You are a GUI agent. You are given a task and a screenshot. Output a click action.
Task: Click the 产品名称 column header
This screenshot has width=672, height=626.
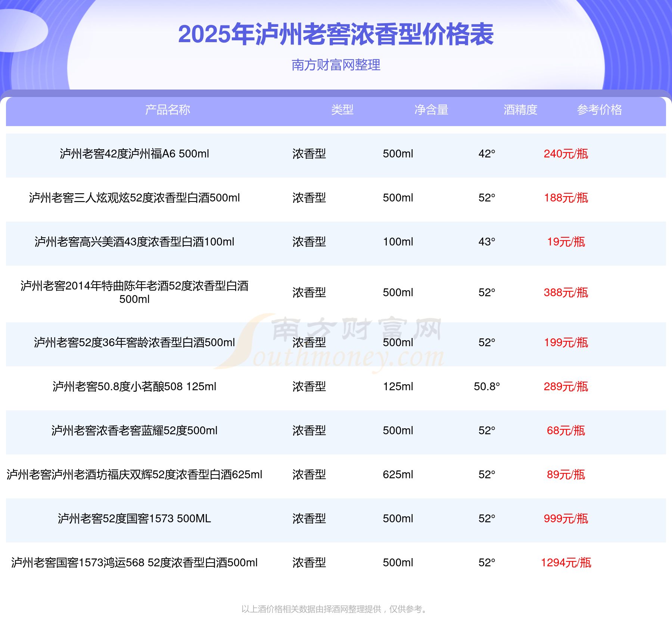[x=168, y=110]
